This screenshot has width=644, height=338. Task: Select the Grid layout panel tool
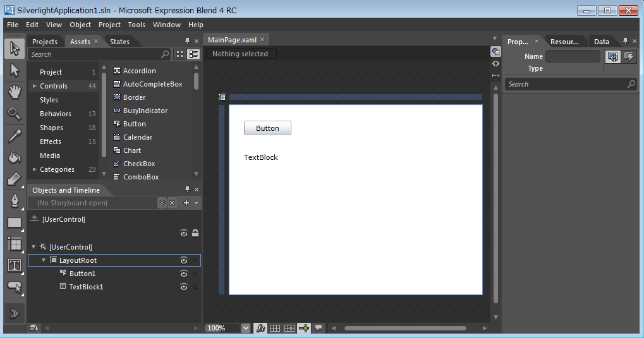[15, 244]
